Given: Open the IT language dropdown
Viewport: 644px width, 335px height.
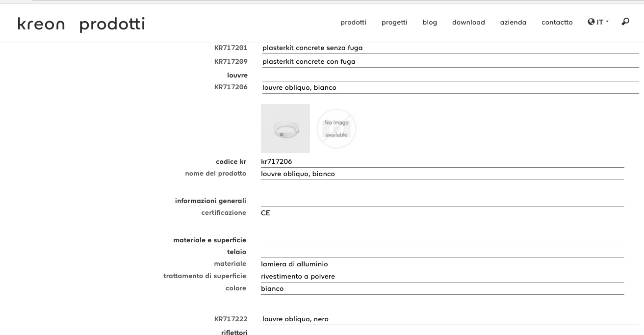Looking at the screenshot, I should pos(601,22).
